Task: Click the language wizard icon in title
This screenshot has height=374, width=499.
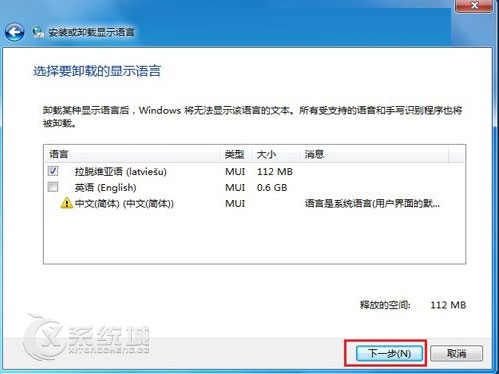Action: click(x=38, y=32)
